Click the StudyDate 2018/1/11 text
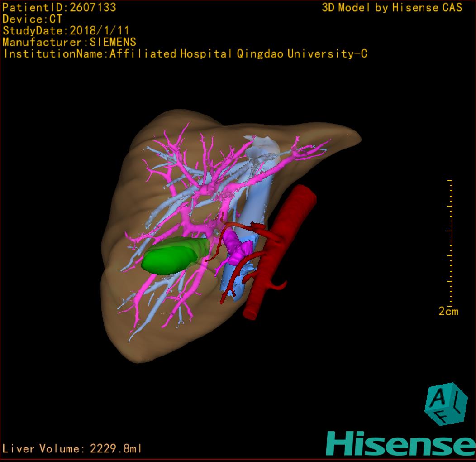The image size is (476, 462). coord(66,31)
